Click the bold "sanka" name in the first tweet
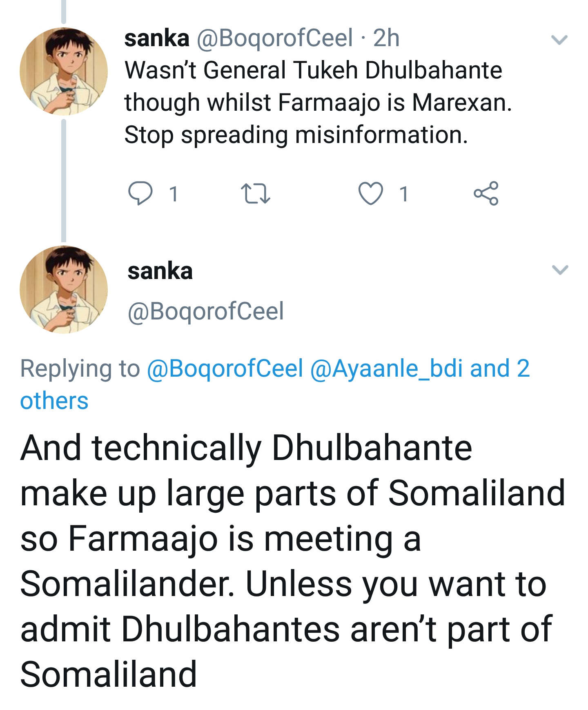Viewport: 588px width, 710px height. click(x=157, y=38)
